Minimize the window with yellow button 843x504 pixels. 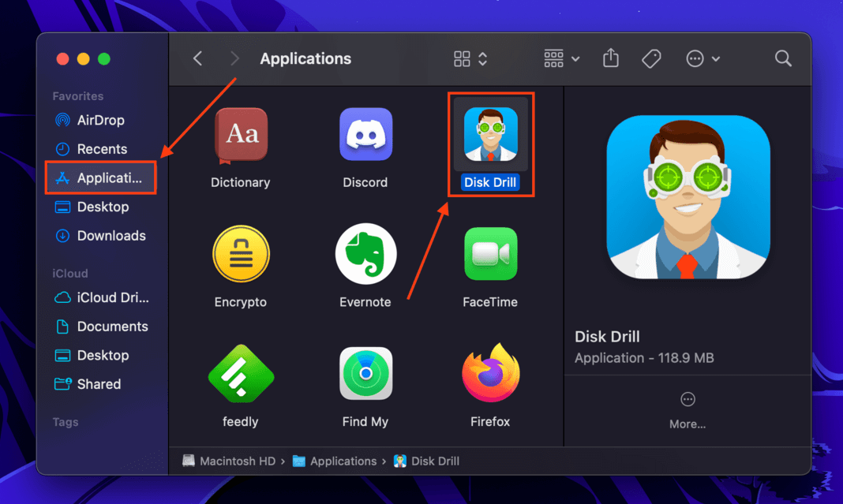pyautogui.click(x=84, y=58)
